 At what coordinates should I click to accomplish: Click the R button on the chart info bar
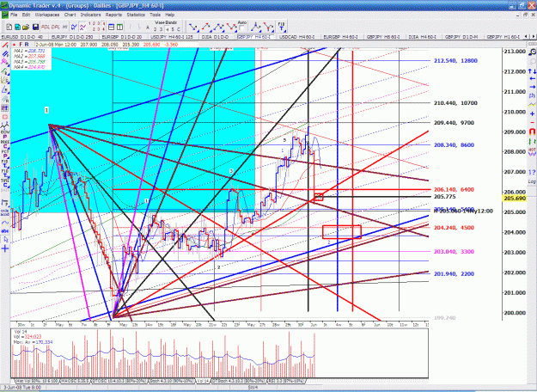click(27, 45)
